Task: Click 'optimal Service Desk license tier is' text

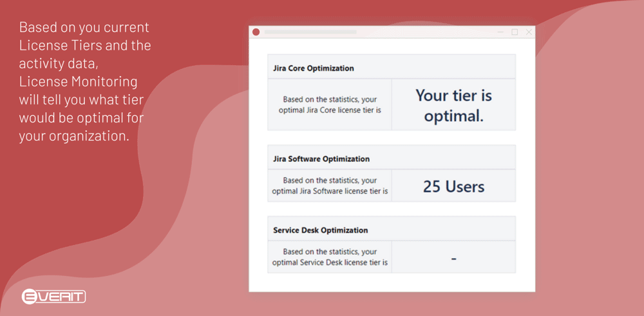Action: [x=330, y=262]
